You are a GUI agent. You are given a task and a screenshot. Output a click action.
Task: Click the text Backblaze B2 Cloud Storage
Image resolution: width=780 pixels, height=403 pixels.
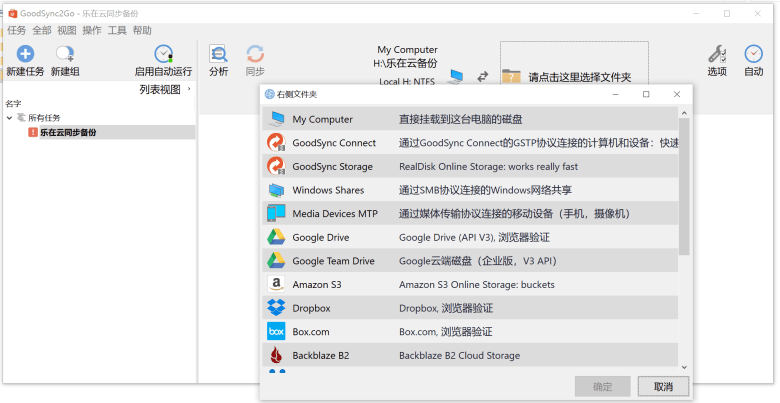point(459,356)
